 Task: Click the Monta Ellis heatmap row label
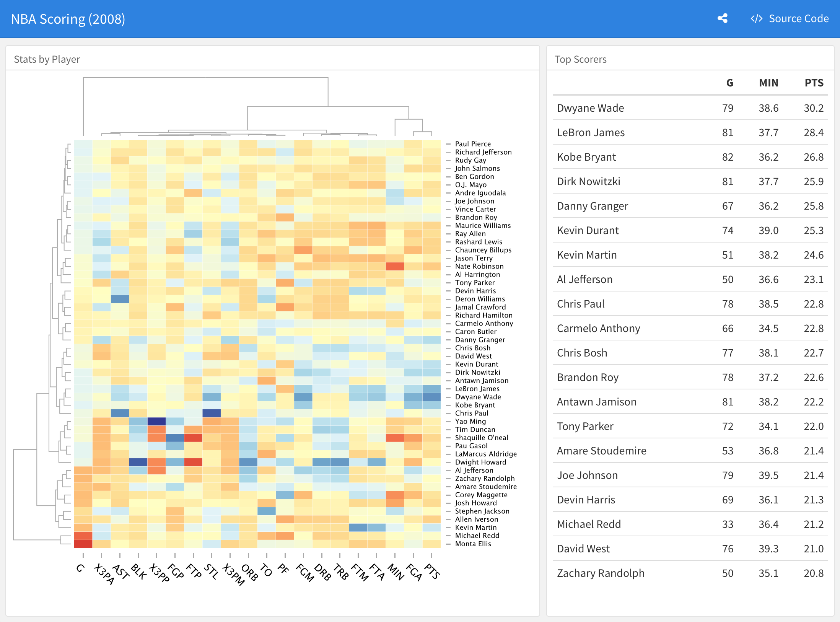(473, 544)
